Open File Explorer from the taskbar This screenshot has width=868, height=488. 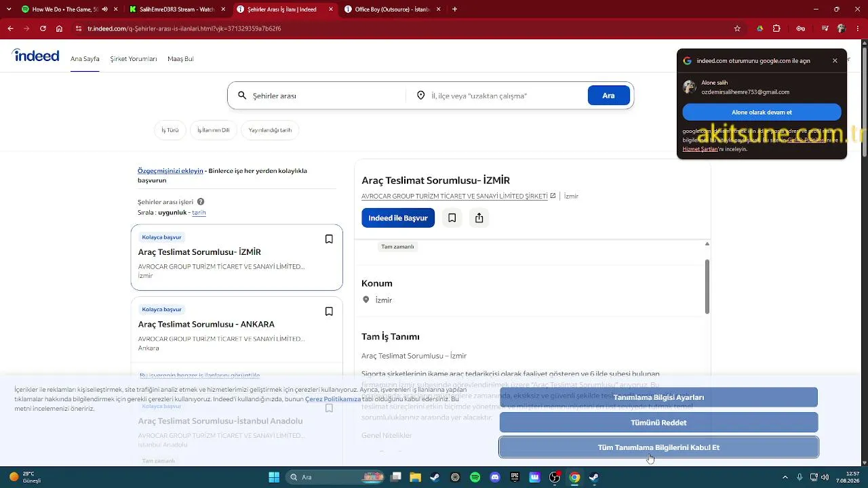pyautogui.click(x=415, y=477)
